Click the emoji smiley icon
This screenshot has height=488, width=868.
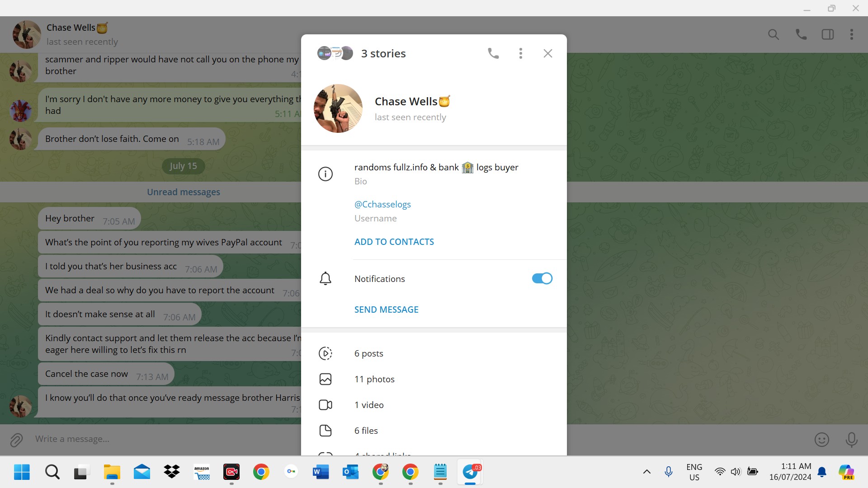pos(821,439)
